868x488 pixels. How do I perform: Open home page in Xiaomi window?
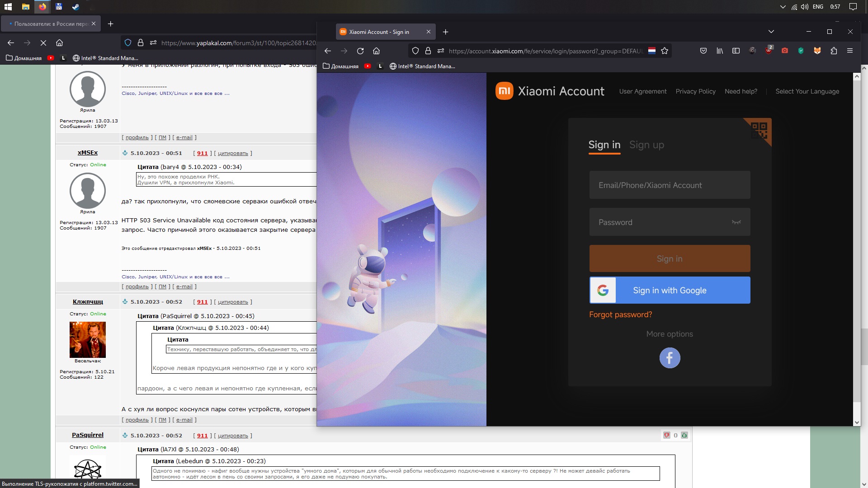coord(376,51)
